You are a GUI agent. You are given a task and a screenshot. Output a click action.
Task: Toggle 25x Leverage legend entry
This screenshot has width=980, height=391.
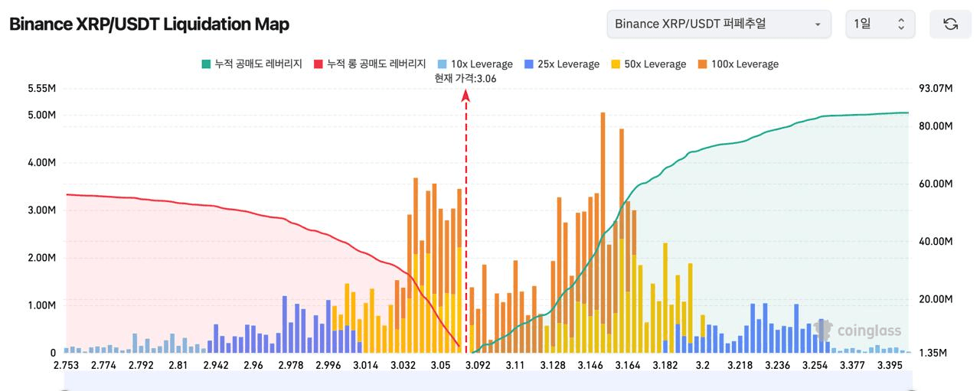[x=562, y=64]
